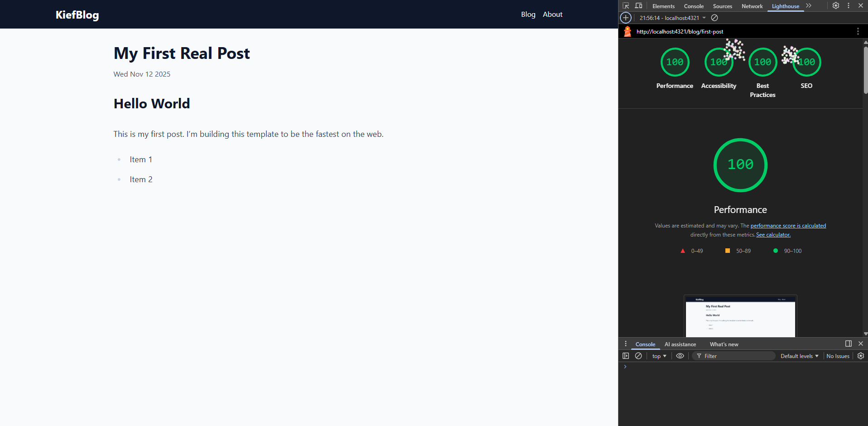This screenshot has width=868, height=426.
Task: Clear the Lighthouse report using the block icon
Action: click(x=715, y=18)
